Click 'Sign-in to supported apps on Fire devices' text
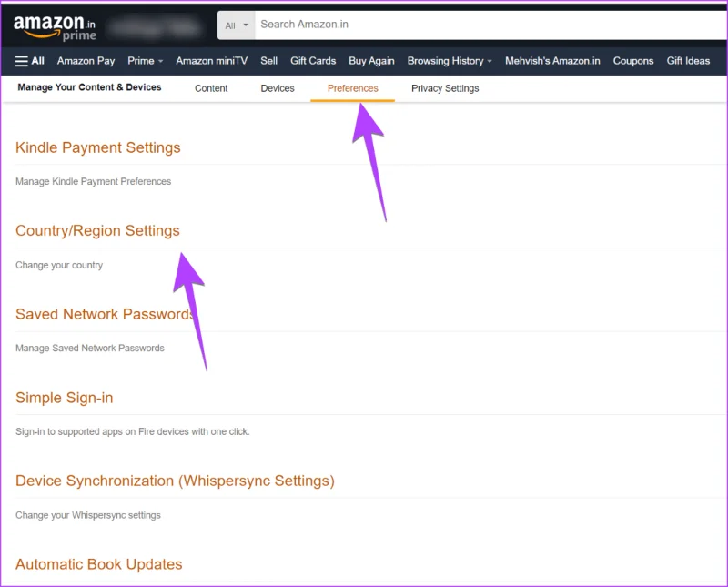 [132, 432]
